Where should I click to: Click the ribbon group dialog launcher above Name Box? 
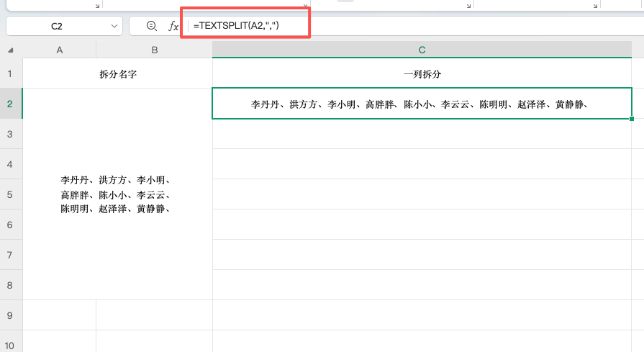(x=97, y=6)
